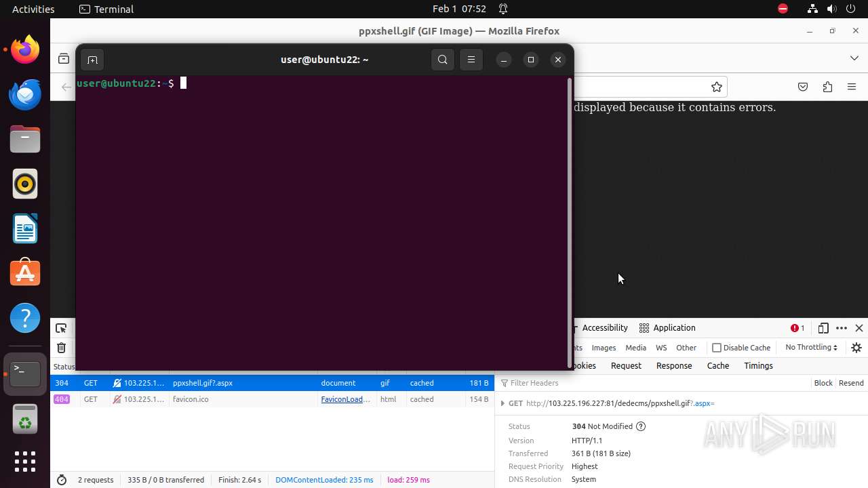This screenshot has width=868, height=488.
Task: Open the Terminal app menu in top bar
Action: click(x=106, y=9)
